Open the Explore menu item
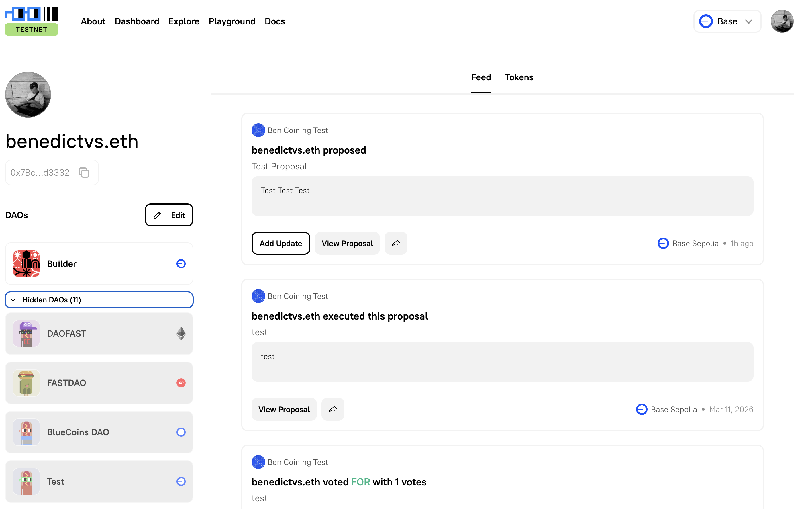This screenshot has width=812, height=509. [x=184, y=21]
